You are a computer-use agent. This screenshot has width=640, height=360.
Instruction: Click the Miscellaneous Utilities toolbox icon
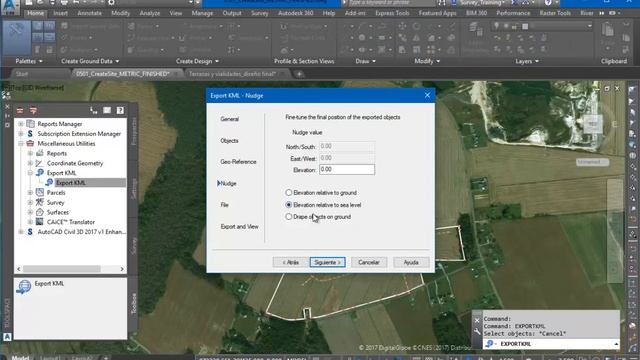[x=30, y=143]
